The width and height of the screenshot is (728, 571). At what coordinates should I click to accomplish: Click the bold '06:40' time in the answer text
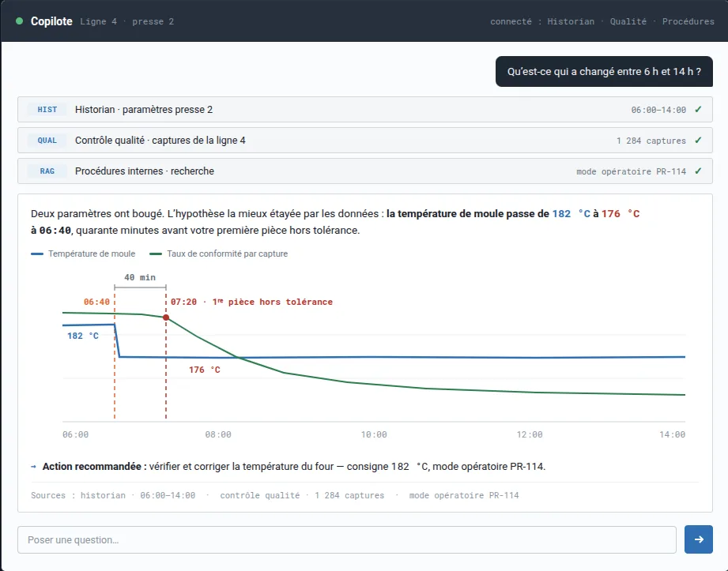(55, 231)
